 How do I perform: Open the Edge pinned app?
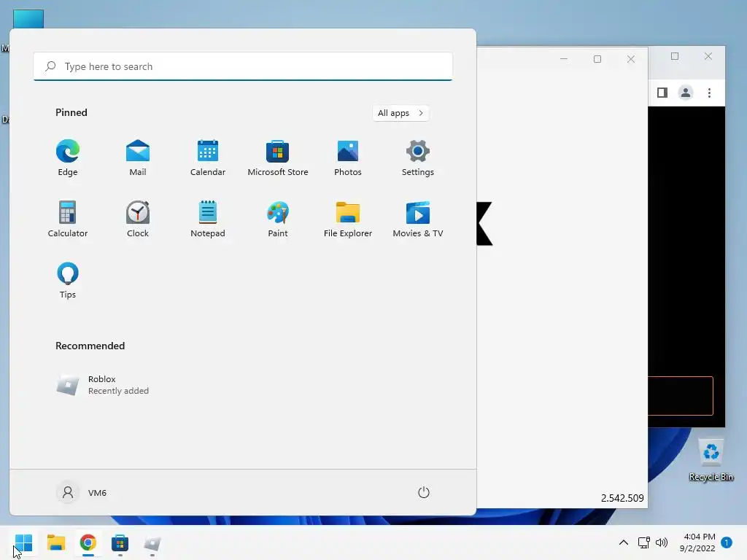tap(68, 158)
